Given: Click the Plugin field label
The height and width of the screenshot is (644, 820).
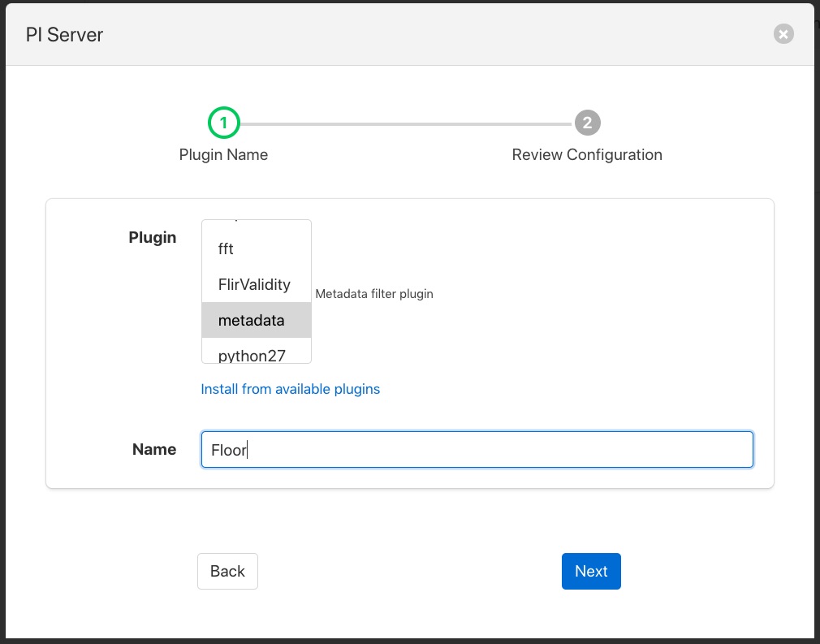Looking at the screenshot, I should [x=153, y=237].
